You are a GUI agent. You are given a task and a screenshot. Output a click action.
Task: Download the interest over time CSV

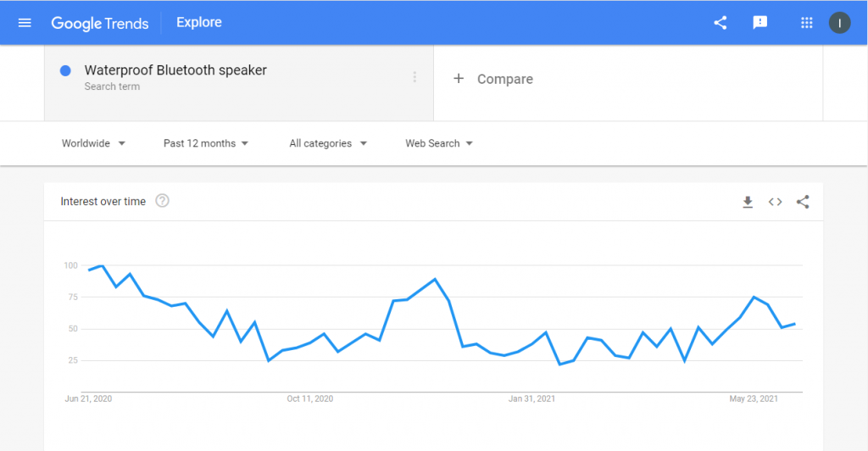tap(748, 202)
